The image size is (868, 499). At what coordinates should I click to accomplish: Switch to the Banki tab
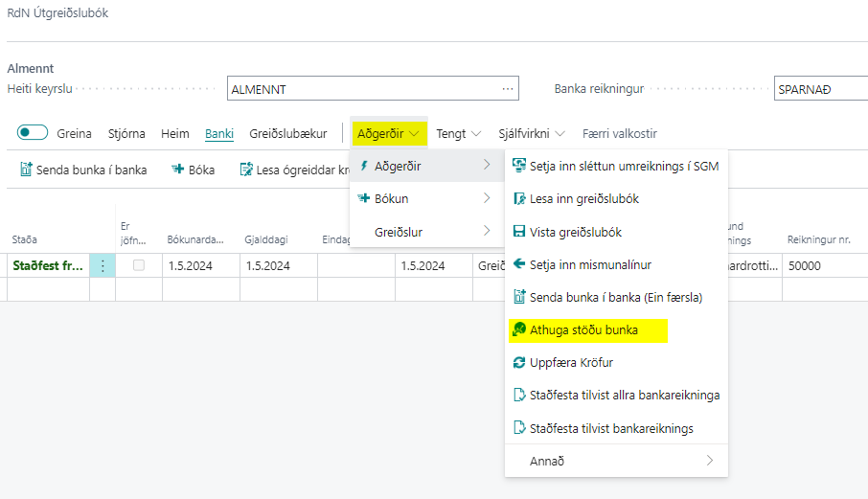(219, 133)
